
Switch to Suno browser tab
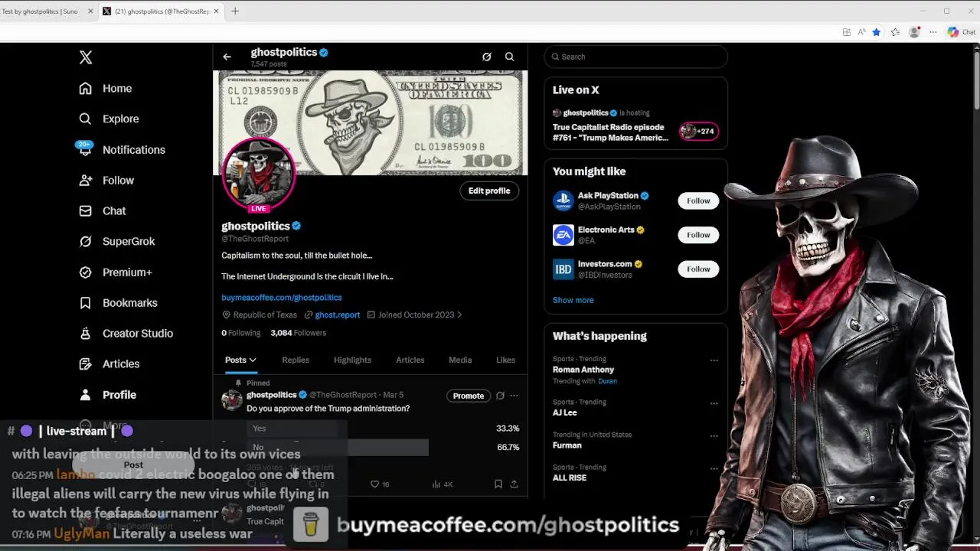[46, 11]
